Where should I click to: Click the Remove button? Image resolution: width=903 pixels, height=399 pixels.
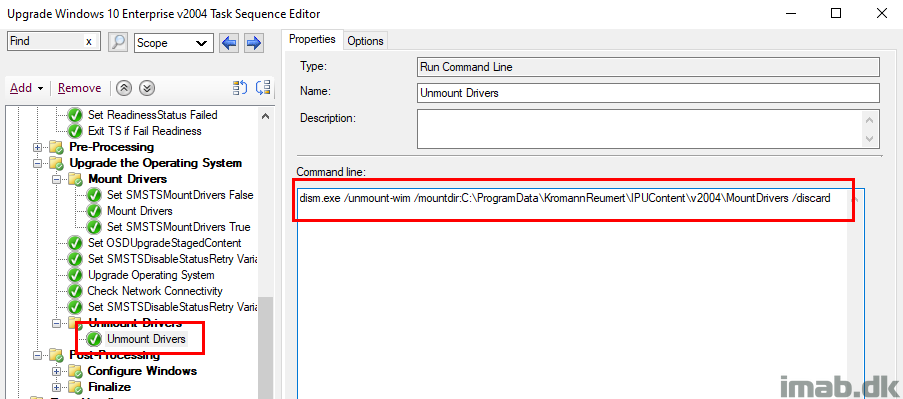pos(79,88)
